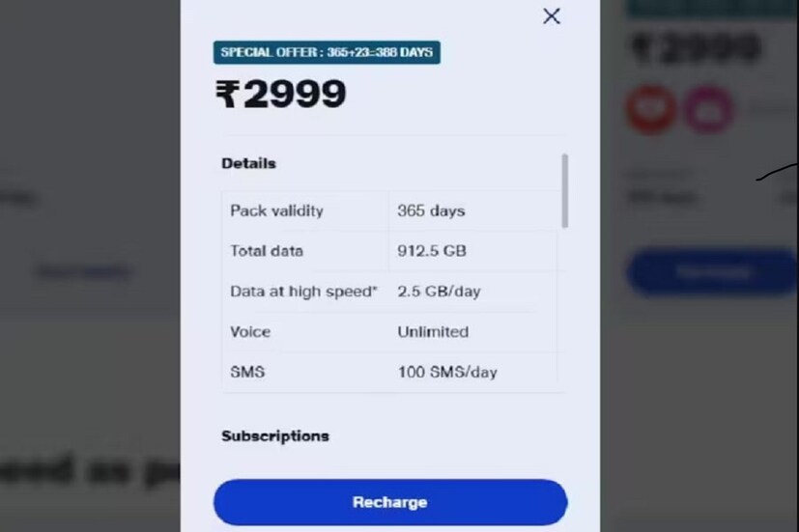Select the Subscriptions section heading
The width and height of the screenshot is (799, 532).
(x=275, y=436)
